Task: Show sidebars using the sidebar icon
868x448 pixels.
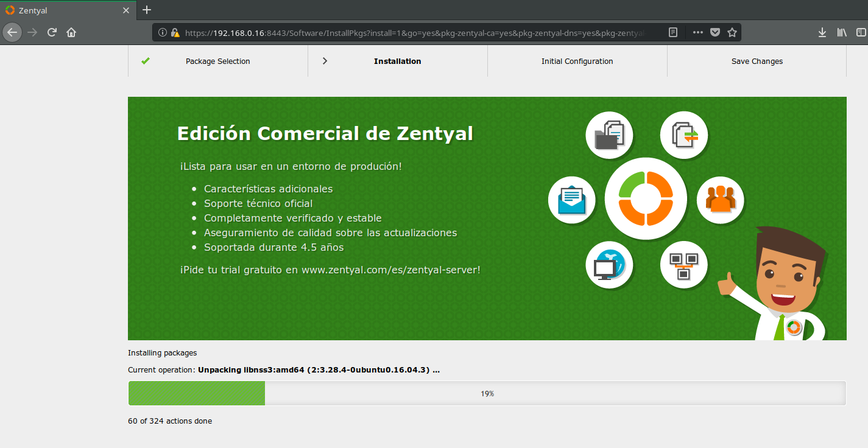Action: click(x=861, y=32)
